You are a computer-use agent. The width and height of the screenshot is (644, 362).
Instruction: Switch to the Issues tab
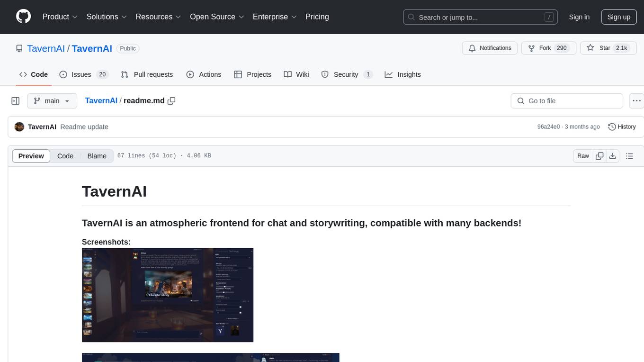tap(84, 74)
